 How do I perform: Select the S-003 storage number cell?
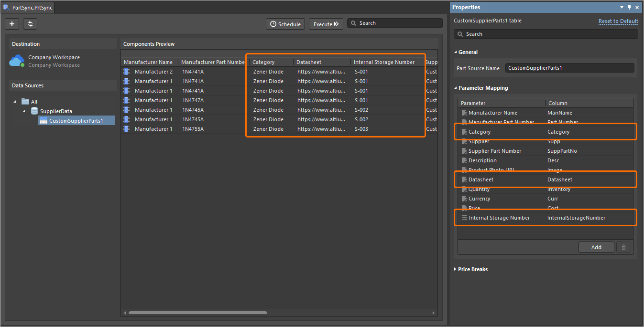point(361,129)
